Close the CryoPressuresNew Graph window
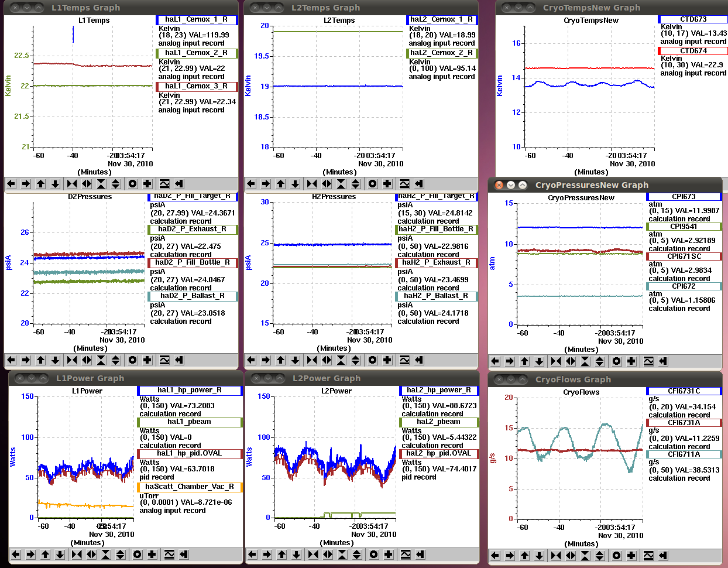The image size is (728, 568). (499, 185)
